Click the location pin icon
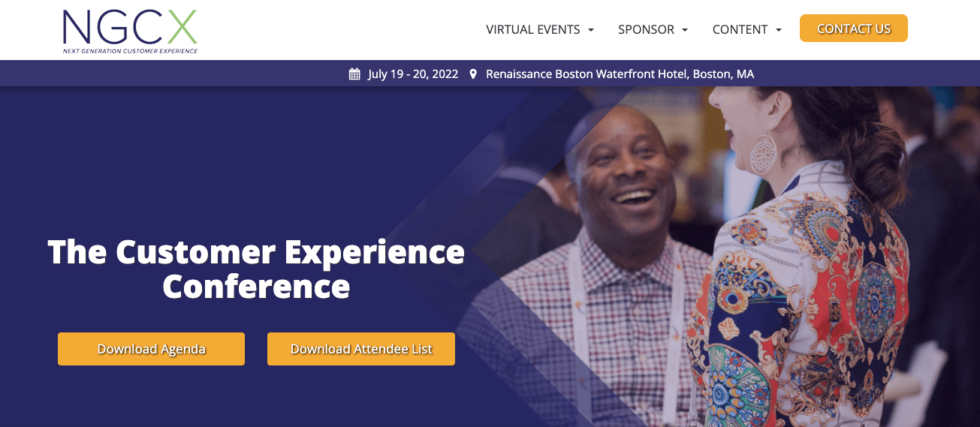The width and height of the screenshot is (980, 427). [473, 74]
